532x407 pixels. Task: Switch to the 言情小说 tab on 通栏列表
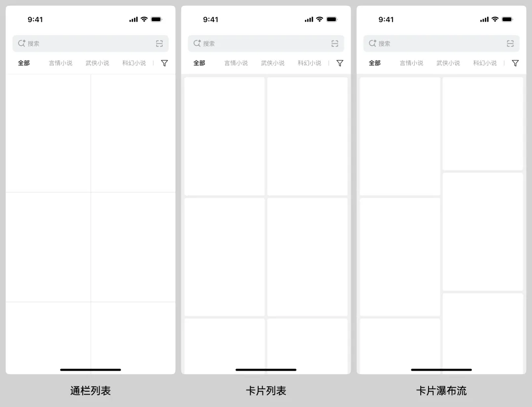click(60, 63)
